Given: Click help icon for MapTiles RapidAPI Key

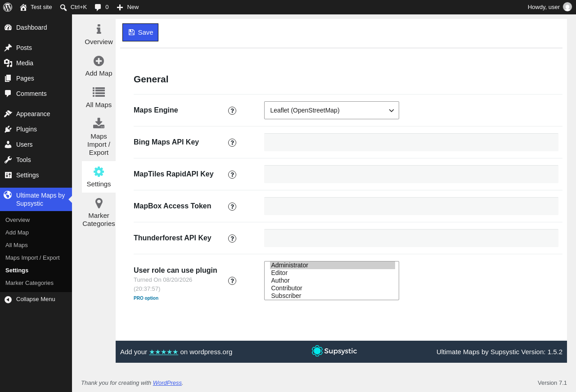Looking at the screenshot, I should click(232, 175).
